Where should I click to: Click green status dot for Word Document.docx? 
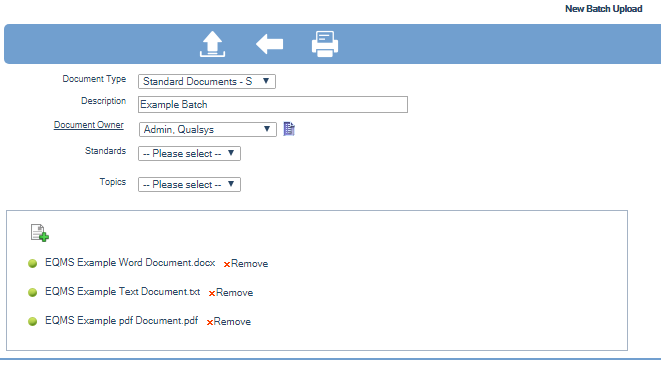(x=32, y=264)
